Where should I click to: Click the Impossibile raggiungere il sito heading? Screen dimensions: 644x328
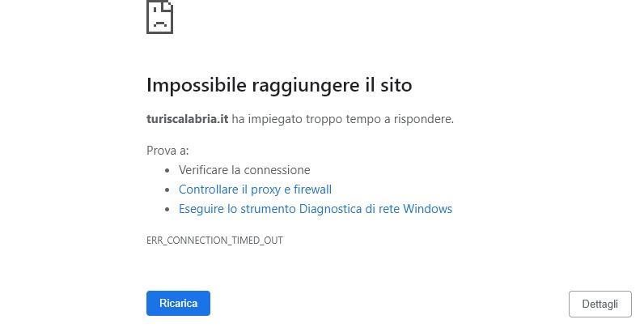click(x=279, y=86)
